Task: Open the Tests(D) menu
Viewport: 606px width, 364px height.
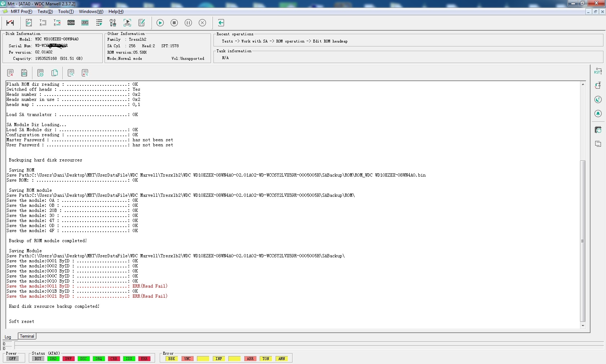Action: pyautogui.click(x=45, y=12)
